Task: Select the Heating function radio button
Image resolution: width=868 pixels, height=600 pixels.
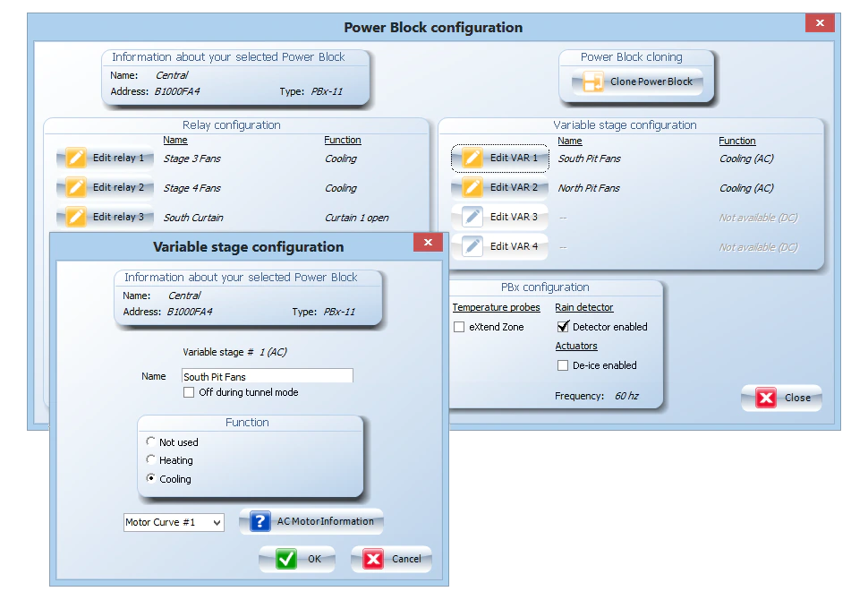Action: 150,460
